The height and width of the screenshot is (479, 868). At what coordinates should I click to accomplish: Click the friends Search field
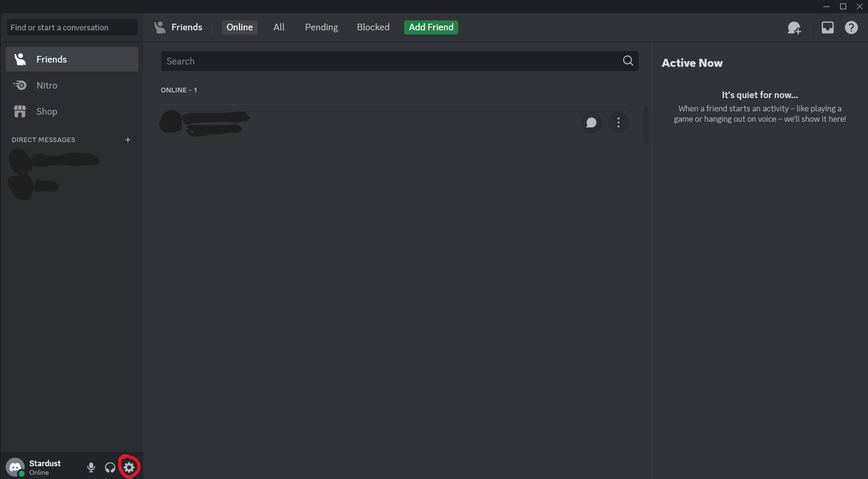pyautogui.click(x=389, y=61)
